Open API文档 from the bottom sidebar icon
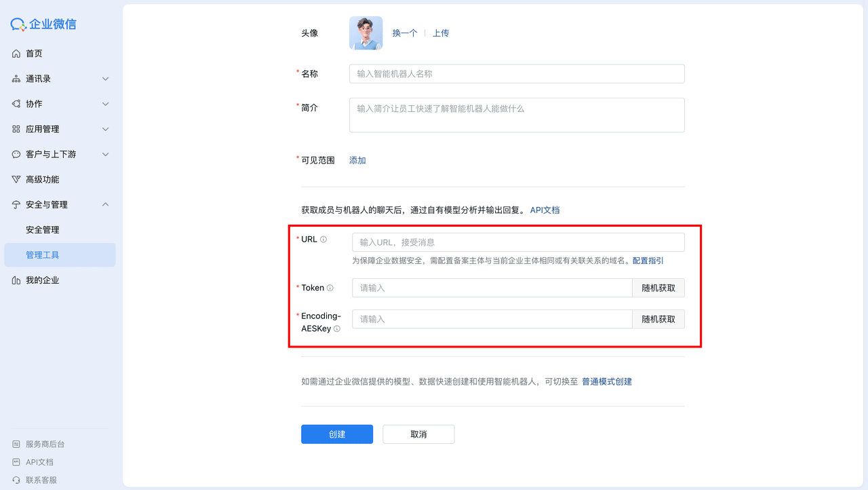This screenshot has width=868, height=490. pyautogui.click(x=16, y=461)
